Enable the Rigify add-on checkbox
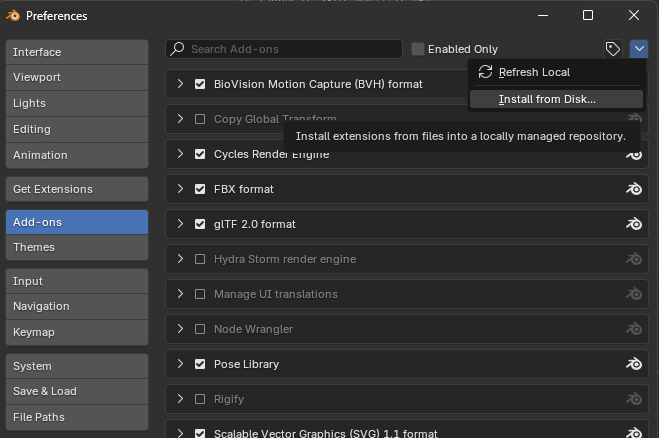The width and height of the screenshot is (659, 438). click(200, 398)
